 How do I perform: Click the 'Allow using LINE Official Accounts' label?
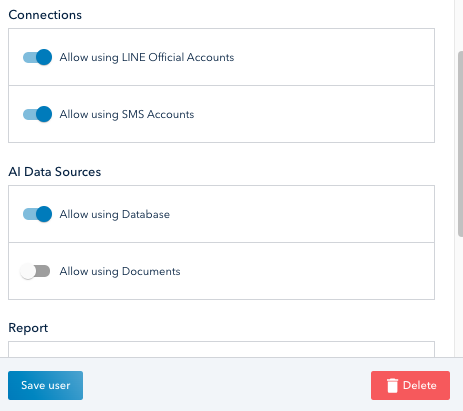(147, 57)
